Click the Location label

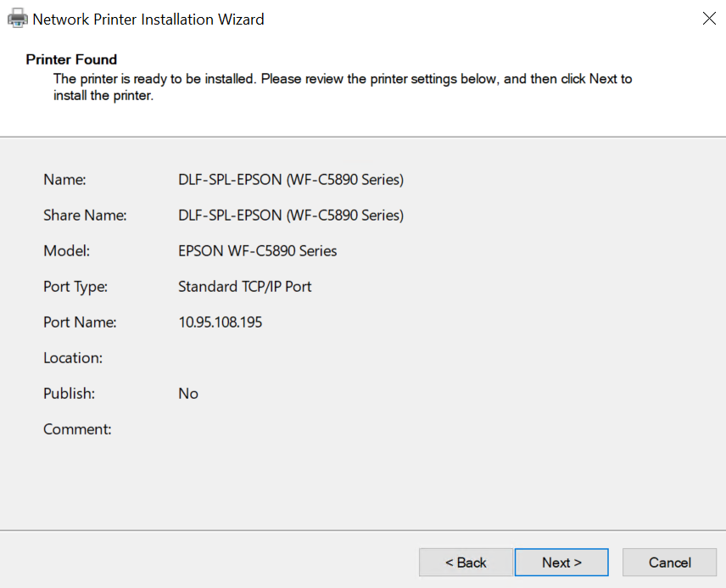(73, 358)
